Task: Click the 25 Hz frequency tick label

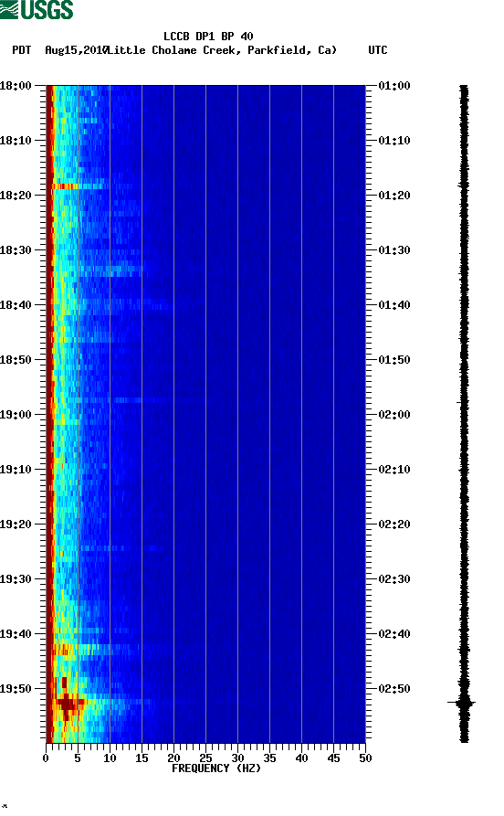Action: coord(205,758)
